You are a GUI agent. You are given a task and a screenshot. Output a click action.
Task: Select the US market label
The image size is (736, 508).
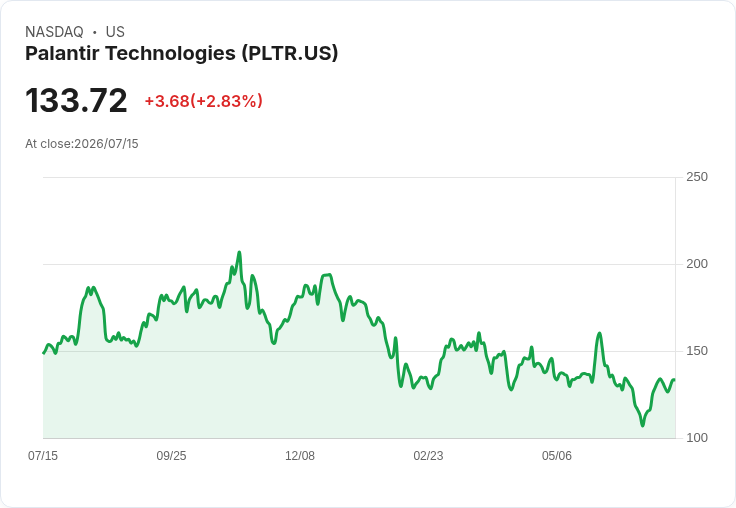click(115, 32)
